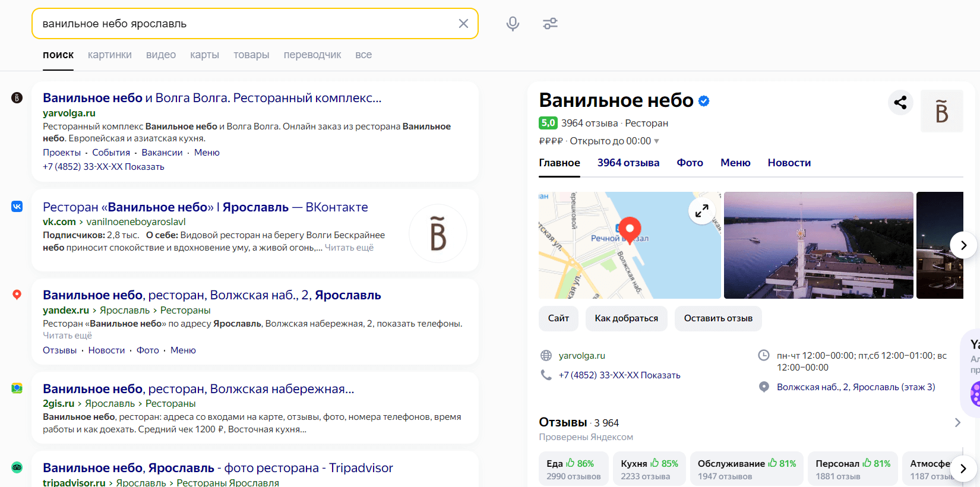Click the Сайт button
This screenshot has width=980, height=487.
(x=558, y=318)
